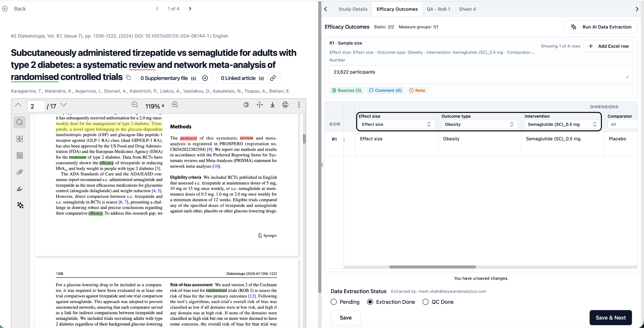Click the PDF zoom out icon
The height and width of the screenshot is (328, 644).
(x=135, y=105)
